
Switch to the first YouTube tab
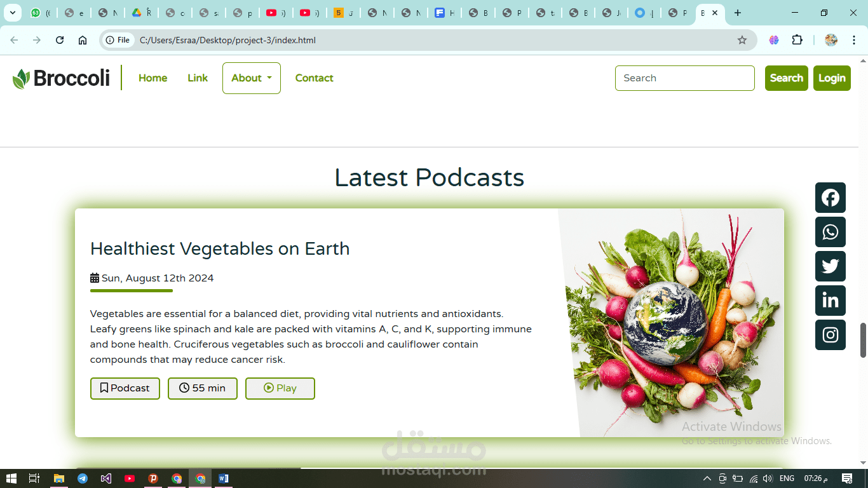pyautogui.click(x=276, y=13)
